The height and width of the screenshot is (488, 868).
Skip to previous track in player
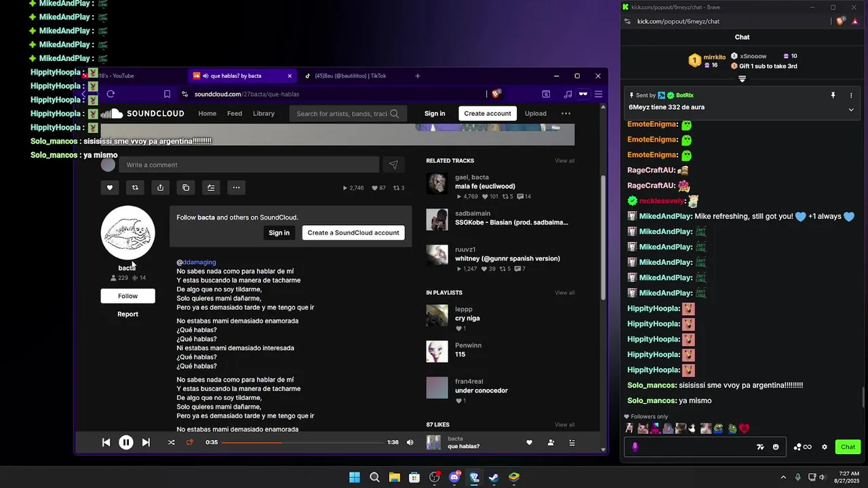click(106, 443)
